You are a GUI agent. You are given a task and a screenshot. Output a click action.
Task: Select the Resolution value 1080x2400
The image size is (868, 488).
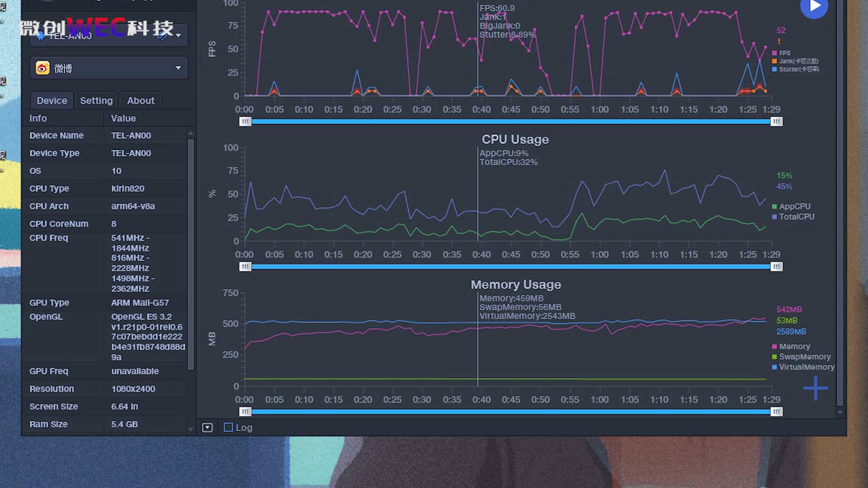tap(133, 389)
